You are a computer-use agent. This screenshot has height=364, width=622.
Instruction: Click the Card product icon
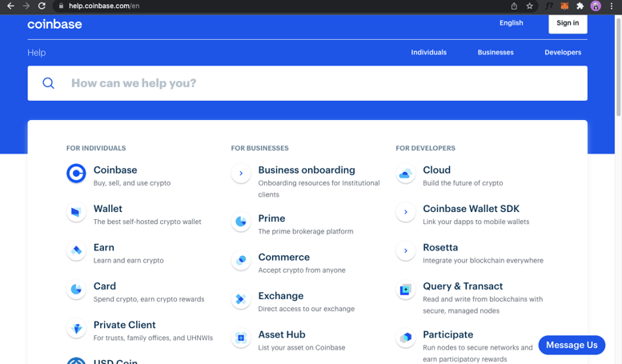76,290
